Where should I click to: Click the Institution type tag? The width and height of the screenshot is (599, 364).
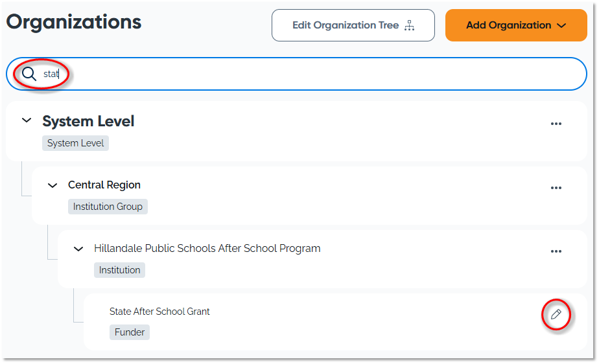pos(119,270)
